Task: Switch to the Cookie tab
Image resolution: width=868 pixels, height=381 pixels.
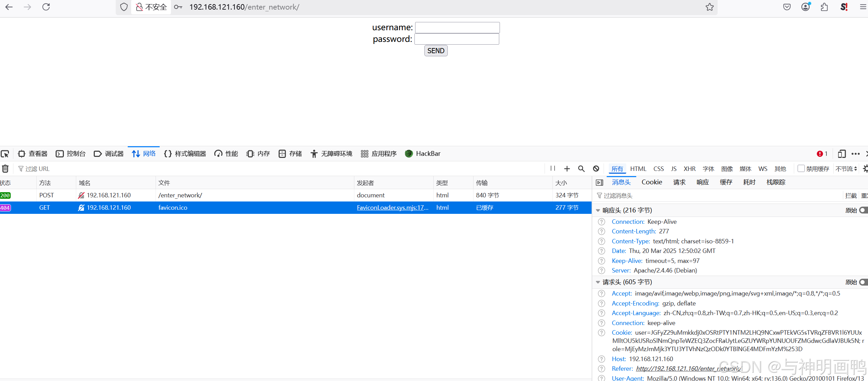Action: tap(652, 182)
